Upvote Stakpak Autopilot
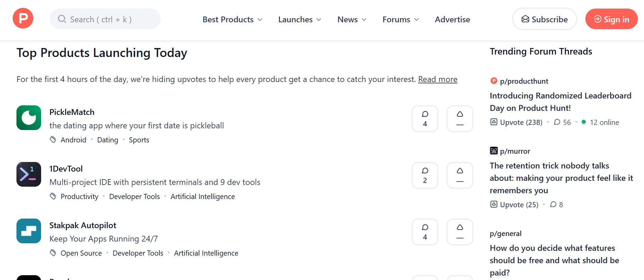Image resolution: width=644 pixels, height=280 pixels. (460, 232)
